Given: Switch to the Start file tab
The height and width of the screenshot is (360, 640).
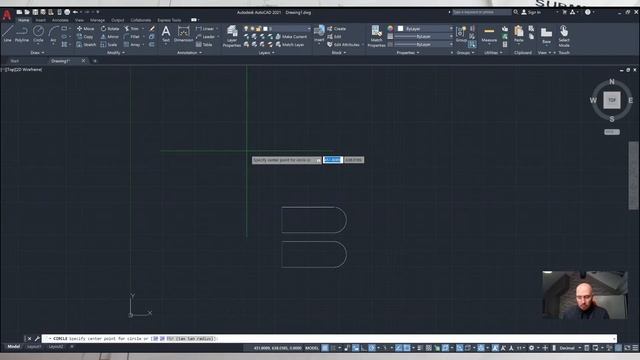Looking at the screenshot, I should click(15, 61).
